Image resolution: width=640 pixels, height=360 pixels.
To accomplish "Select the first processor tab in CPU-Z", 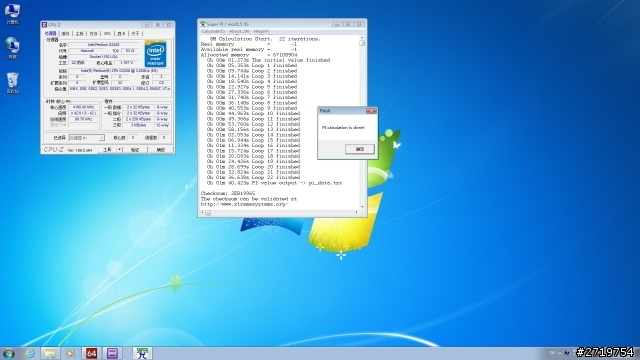I will [x=51, y=33].
